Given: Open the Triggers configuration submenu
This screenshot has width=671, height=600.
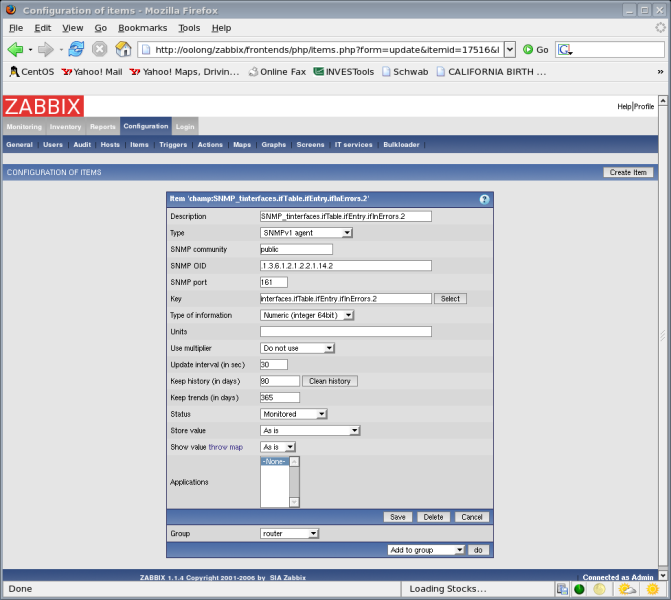Looking at the screenshot, I should coord(173,145).
